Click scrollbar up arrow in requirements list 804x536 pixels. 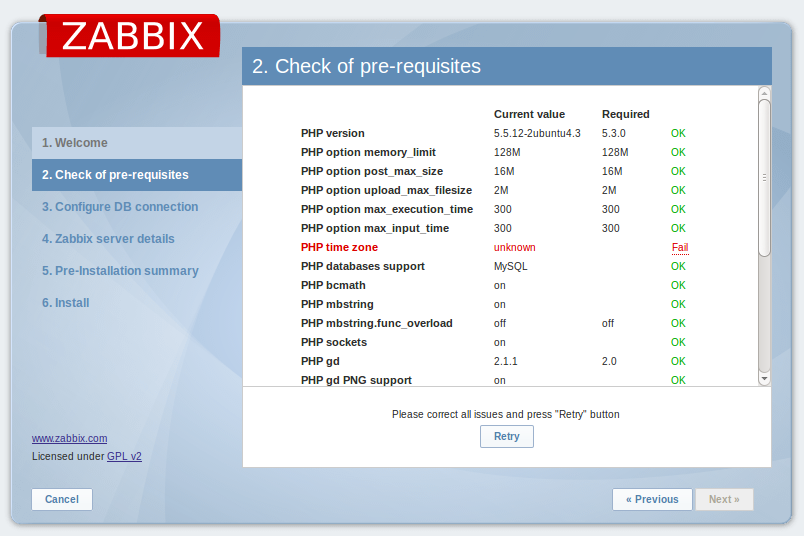764,93
